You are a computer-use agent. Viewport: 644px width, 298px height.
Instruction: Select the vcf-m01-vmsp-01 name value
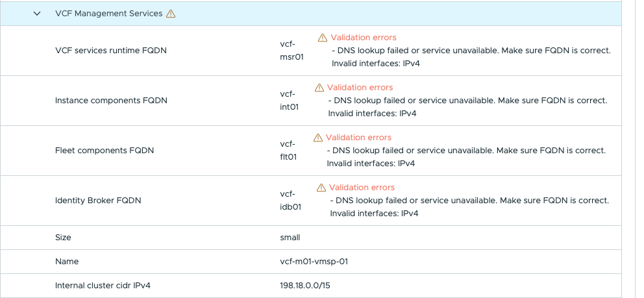(x=314, y=262)
